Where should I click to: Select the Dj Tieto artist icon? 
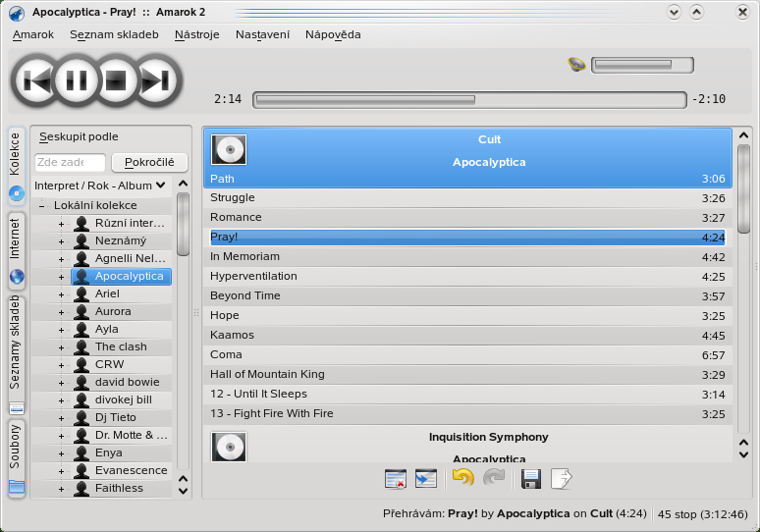click(81, 418)
